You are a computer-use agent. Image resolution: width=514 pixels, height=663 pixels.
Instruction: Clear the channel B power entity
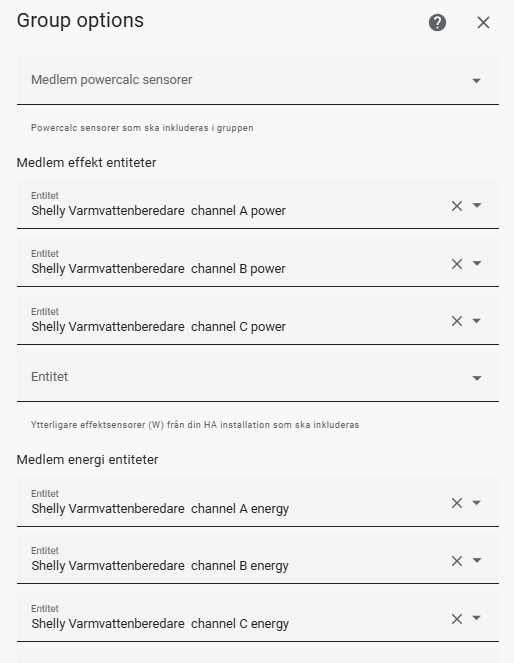pos(457,264)
